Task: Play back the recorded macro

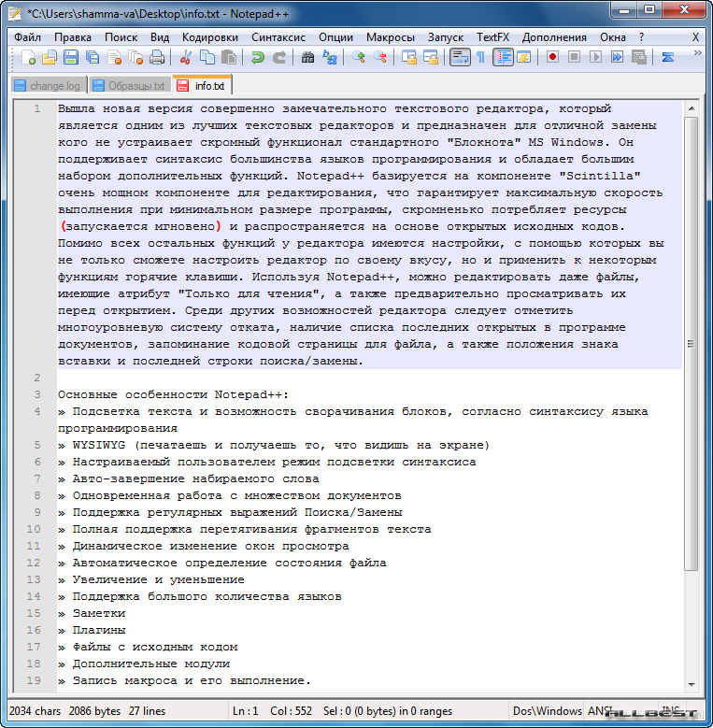Action: tap(595, 58)
